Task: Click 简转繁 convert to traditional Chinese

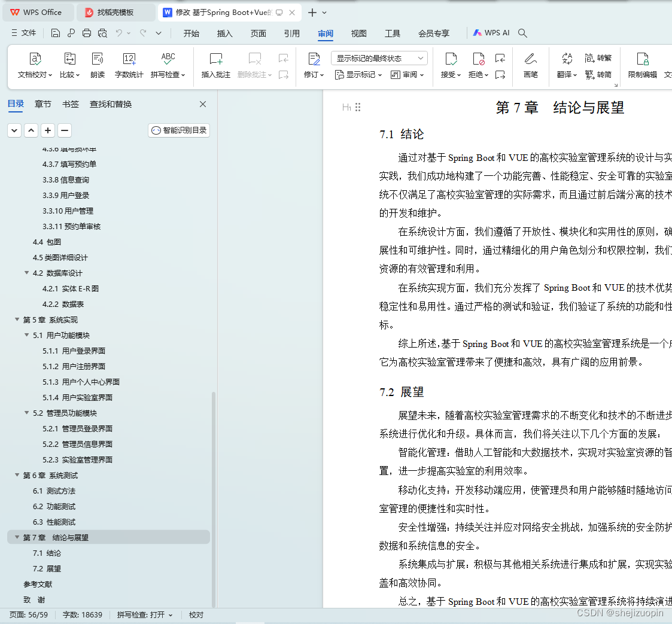Action: click(x=598, y=58)
